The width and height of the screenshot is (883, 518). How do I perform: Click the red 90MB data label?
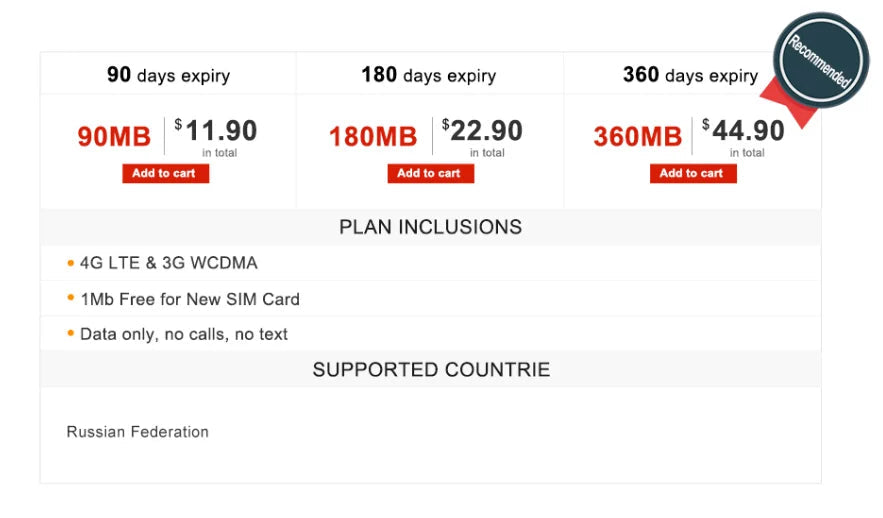click(x=114, y=136)
